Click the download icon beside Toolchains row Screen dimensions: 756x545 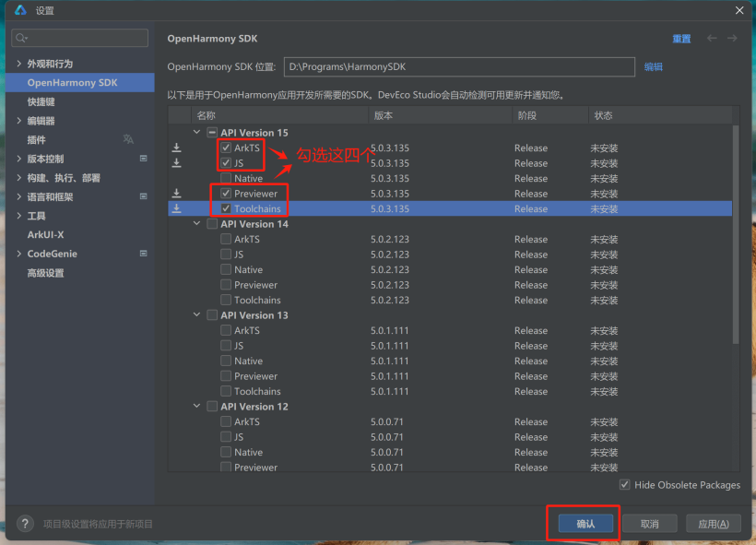point(176,209)
